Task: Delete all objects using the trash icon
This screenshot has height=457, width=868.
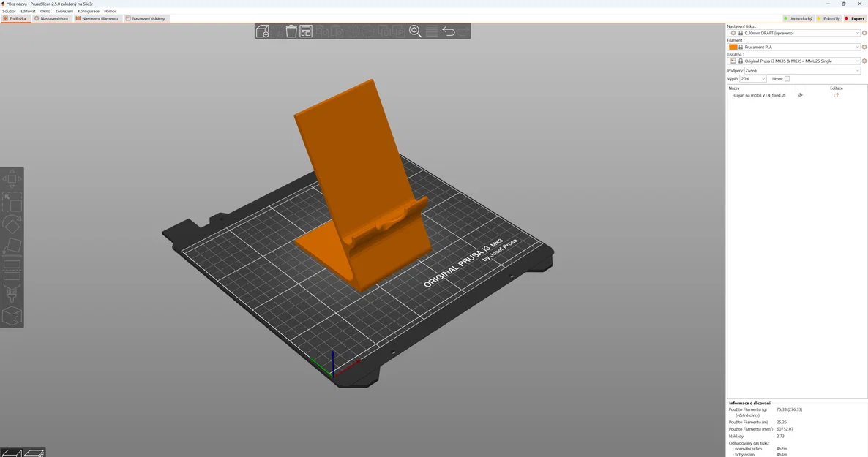Action: pyautogui.click(x=291, y=31)
